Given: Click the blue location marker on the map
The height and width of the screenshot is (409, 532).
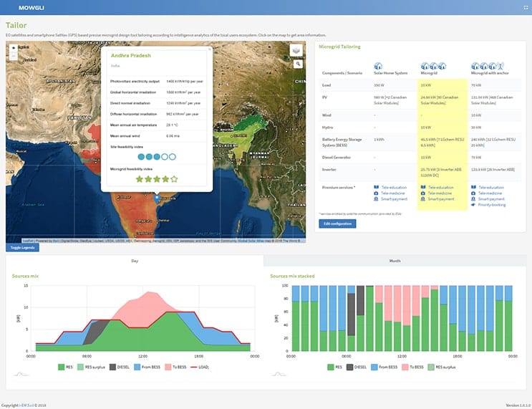Looking at the screenshot, I should [x=157, y=198].
